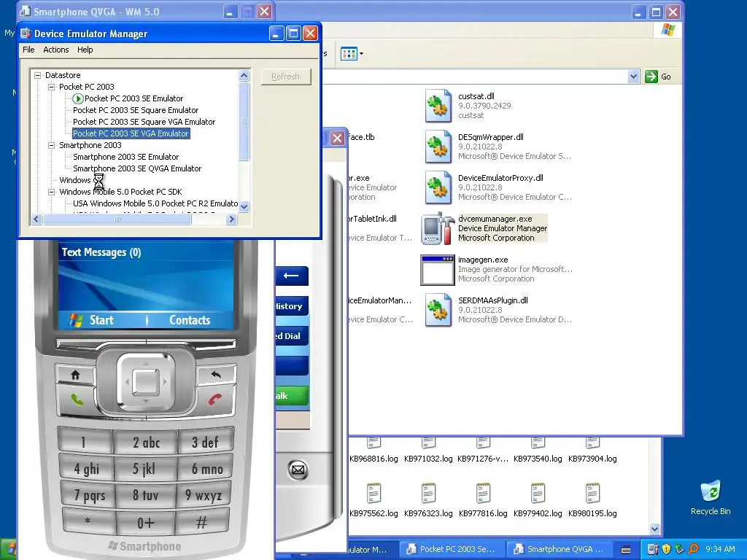
Task: Click DeviceEmulatorProxy.dll file icon
Action: click(x=438, y=187)
